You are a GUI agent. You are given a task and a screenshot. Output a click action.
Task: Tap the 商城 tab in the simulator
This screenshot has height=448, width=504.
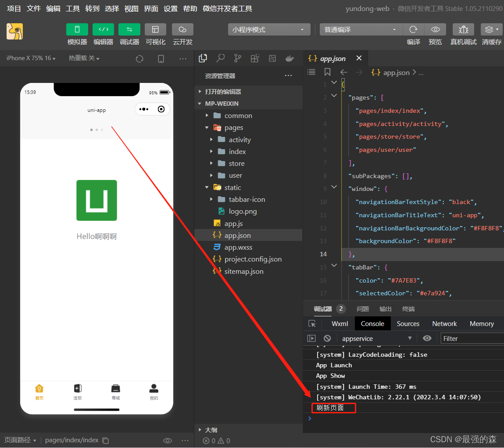(x=116, y=392)
